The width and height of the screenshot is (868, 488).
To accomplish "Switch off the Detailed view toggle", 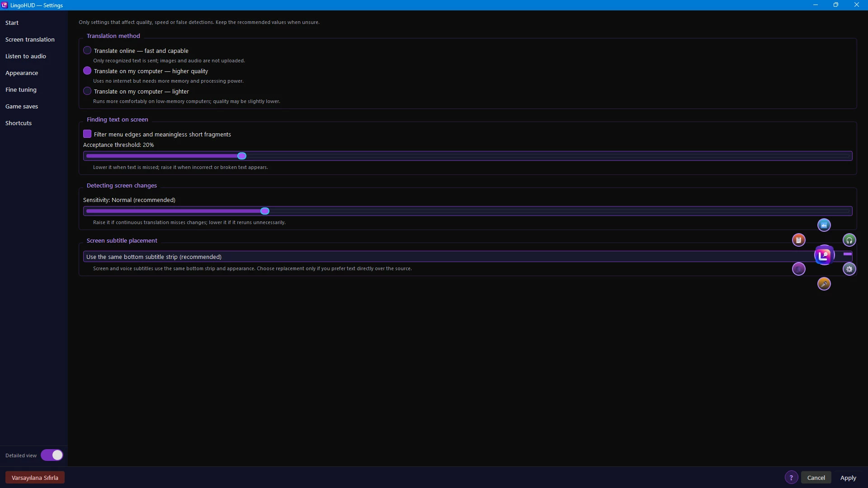I will coord(52,455).
